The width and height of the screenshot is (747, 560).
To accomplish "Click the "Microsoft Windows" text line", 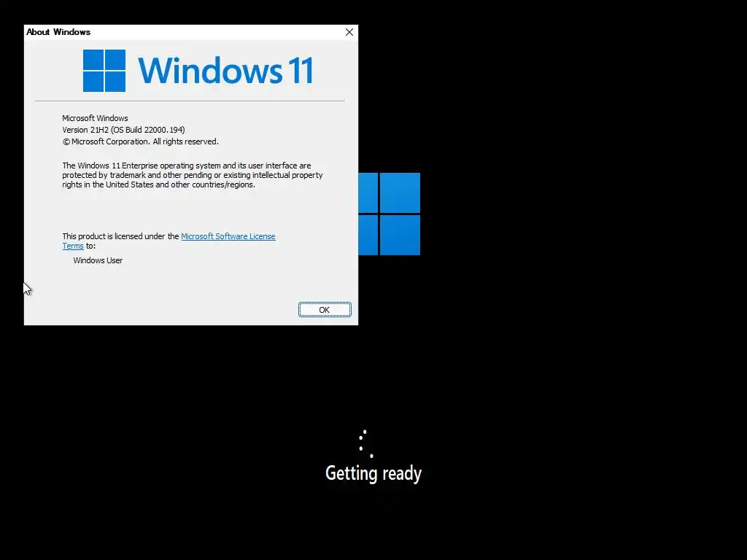I will (95, 118).
